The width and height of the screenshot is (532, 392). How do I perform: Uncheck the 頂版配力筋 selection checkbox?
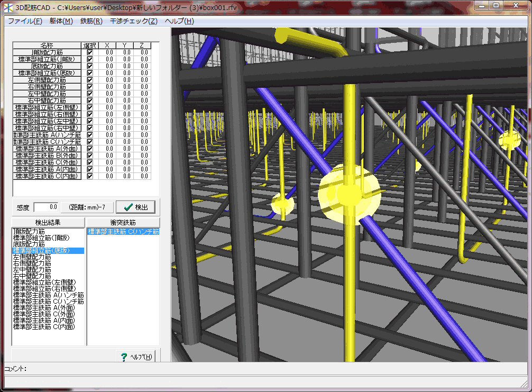[90, 52]
